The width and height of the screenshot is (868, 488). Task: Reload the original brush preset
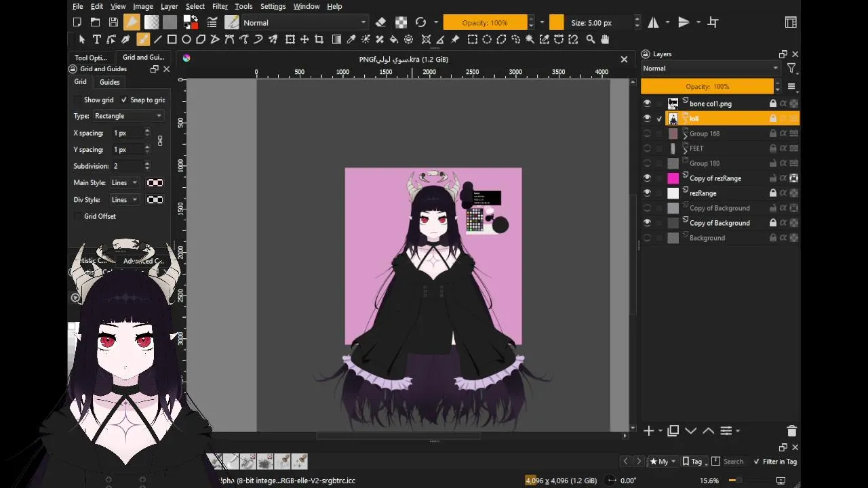[x=420, y=22]
